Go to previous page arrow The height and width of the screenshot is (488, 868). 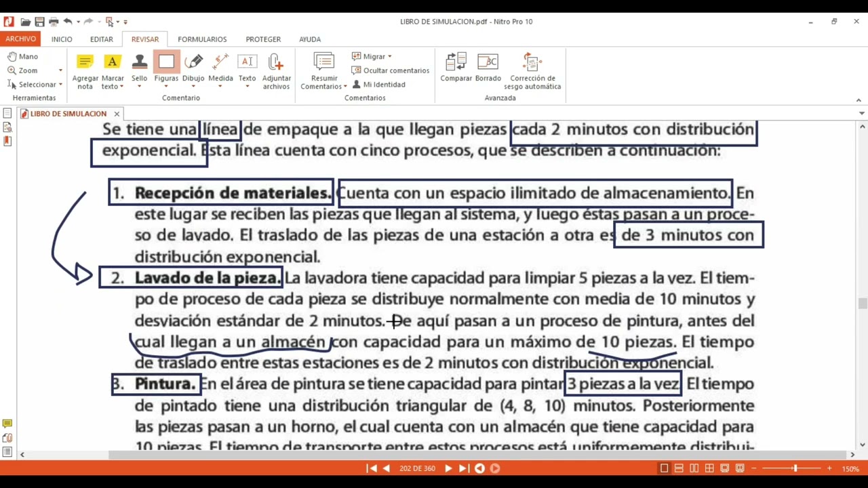click(x=387, y=468)
